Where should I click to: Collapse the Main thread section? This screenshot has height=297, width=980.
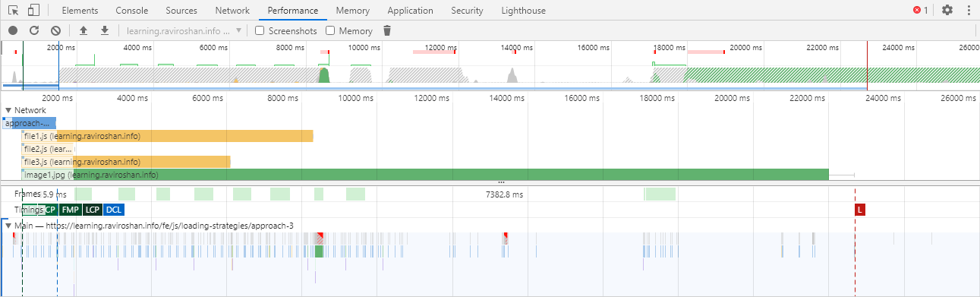pyautogui.click(x=8, y=226)
